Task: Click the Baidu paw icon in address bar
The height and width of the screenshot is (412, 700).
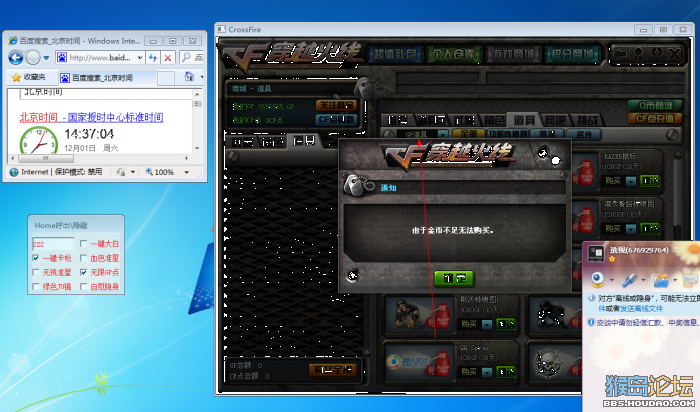Action: (x=62, y=58)
